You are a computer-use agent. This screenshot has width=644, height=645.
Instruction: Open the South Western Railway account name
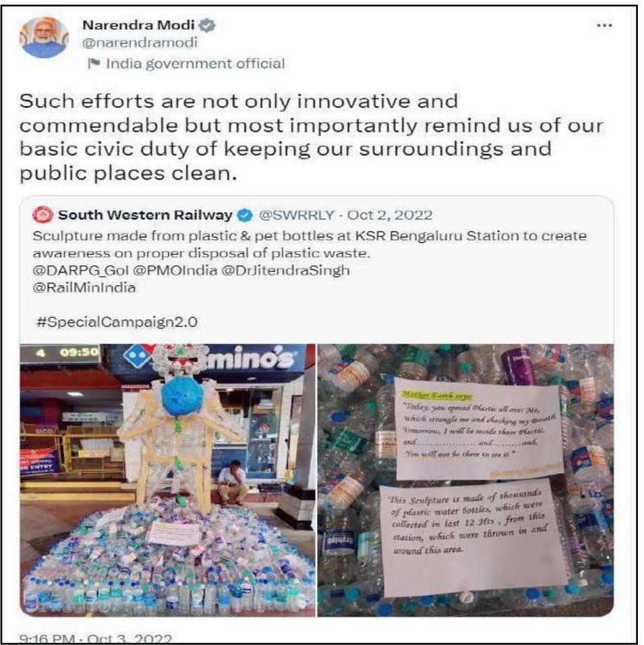tap(145, 215)
